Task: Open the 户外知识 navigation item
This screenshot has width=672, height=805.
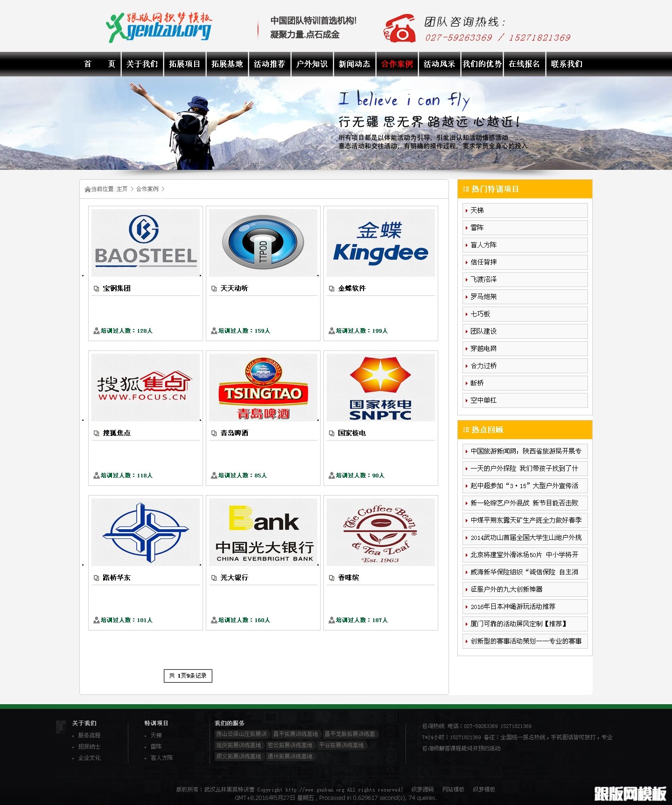Action: (312, 64)
